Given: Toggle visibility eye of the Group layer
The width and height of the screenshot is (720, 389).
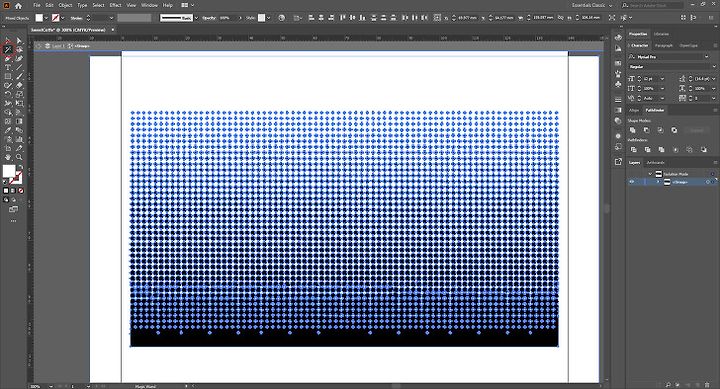Looking at the screenshot, I should [632, 182].
